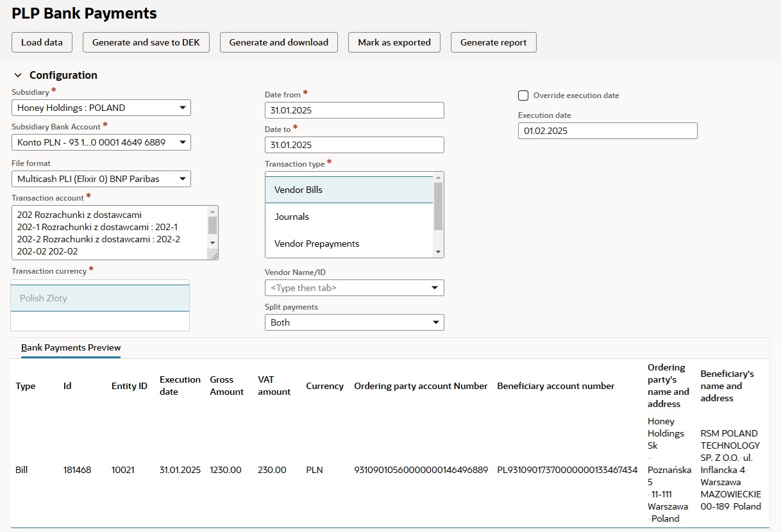Collapse the Configuration section chevron
Screen dimensions: 781x532
tap(18, 75)
